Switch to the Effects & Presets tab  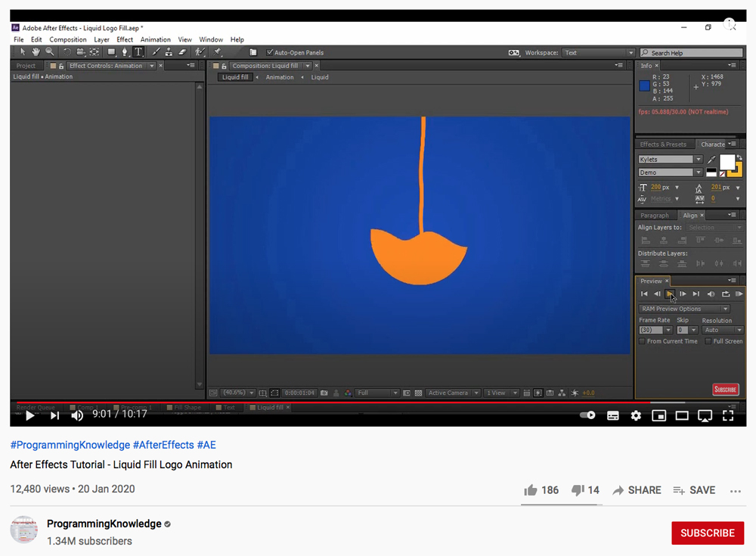663,144
